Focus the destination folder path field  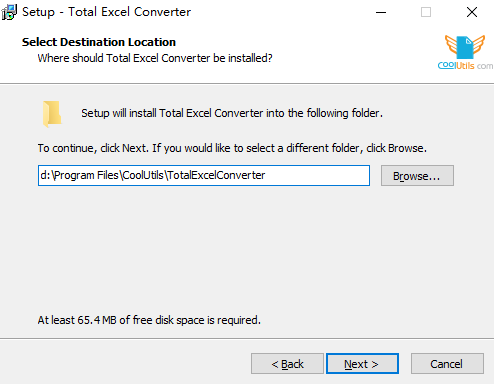[x=204, y=175]
